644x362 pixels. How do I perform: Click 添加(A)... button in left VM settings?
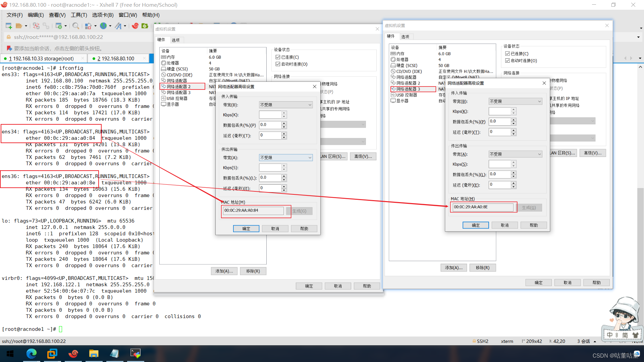[x=224, y=271]
